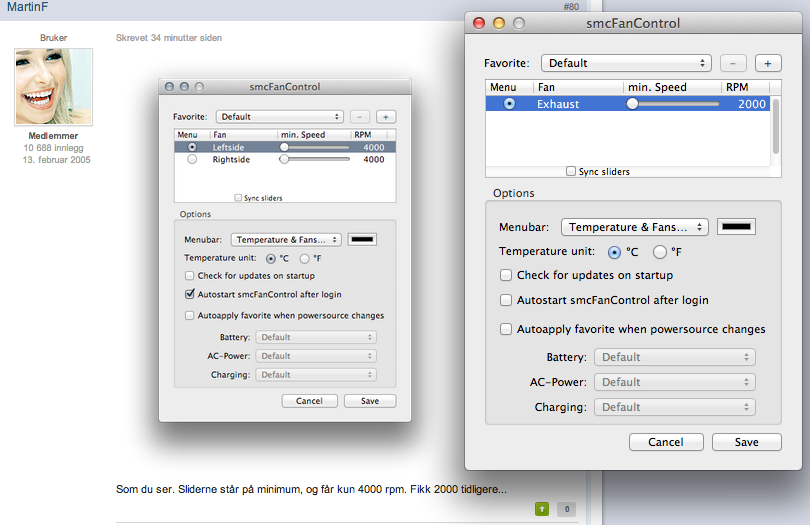Click 'Skrevet 34 minutter siden' timestamp

[169, 38]
